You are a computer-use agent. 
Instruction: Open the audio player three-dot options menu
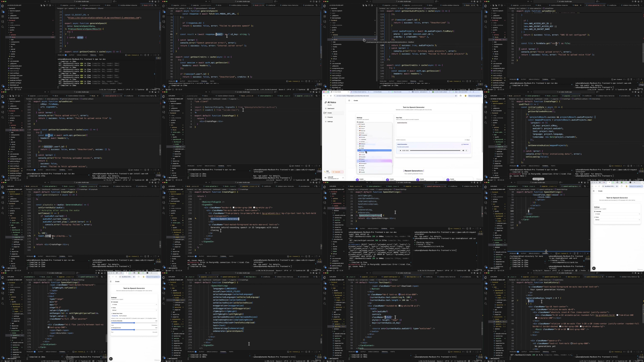click(x=466, y=150)
